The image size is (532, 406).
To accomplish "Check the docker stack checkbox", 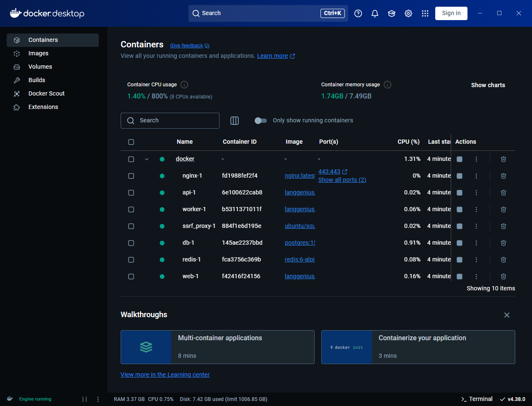I will (x=131, y=159).
